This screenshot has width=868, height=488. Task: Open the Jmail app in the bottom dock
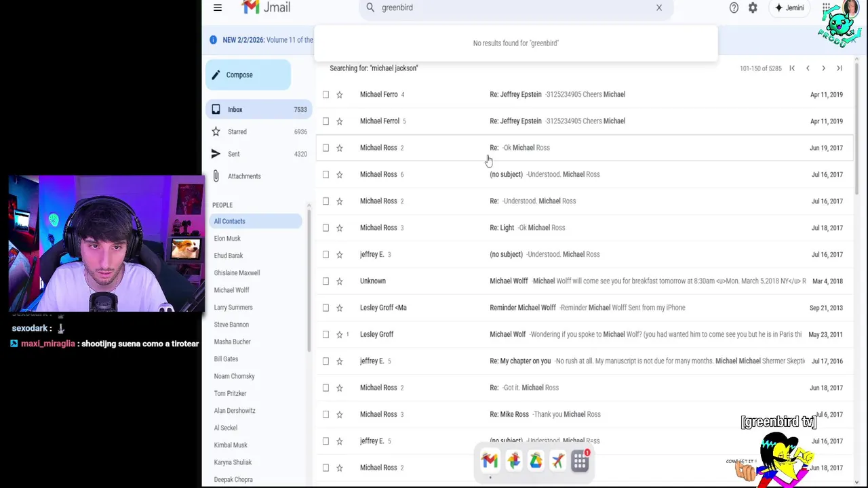[x=490, y=461]
